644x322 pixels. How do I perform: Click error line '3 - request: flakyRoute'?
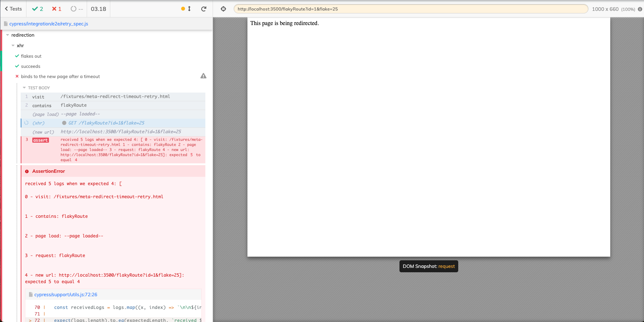[55, 255]
